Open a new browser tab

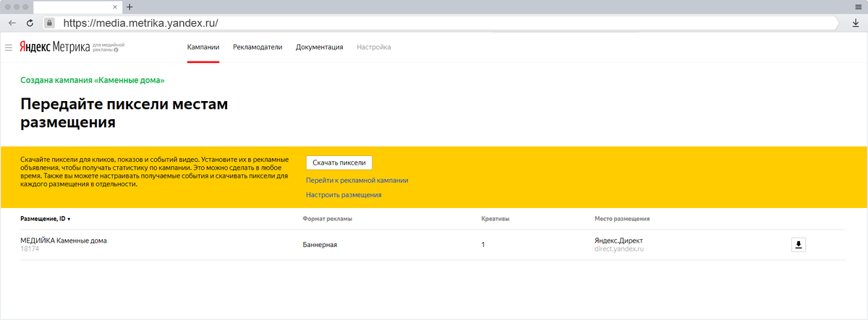[129, 7]
